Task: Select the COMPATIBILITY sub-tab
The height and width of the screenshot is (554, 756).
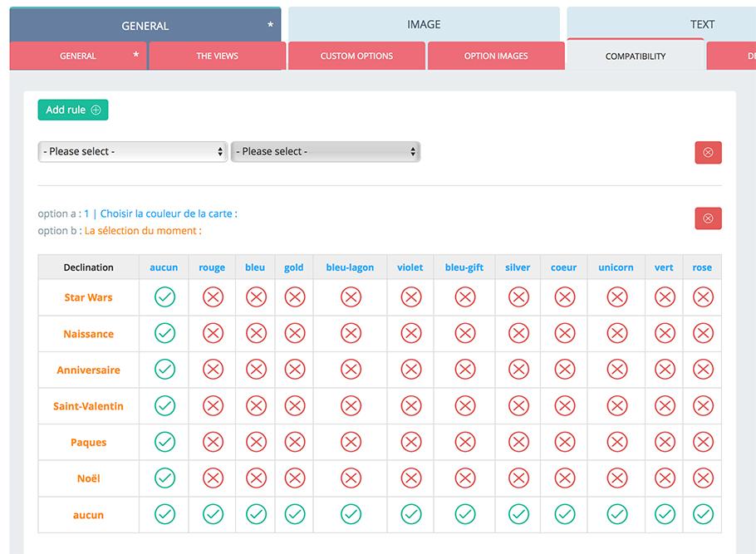Action: click(636, 56)
